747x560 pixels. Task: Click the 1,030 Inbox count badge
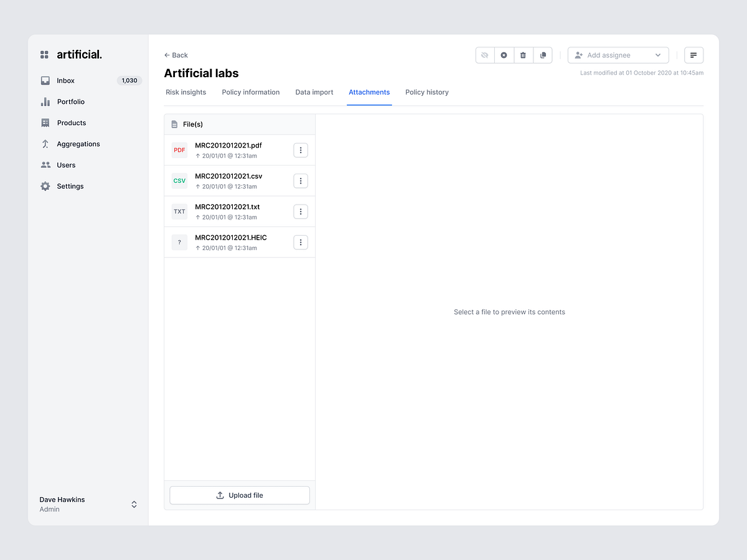tap(129, 80)
